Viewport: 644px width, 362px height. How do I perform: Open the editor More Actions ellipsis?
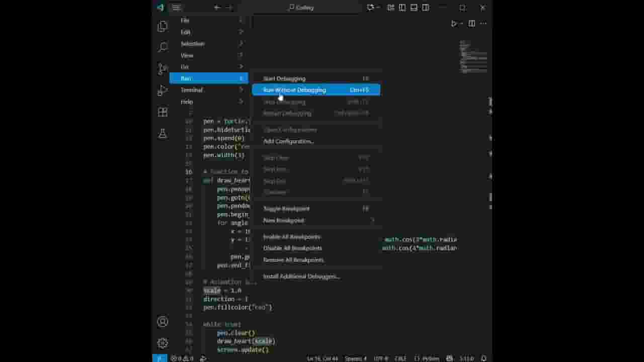(484, 24)
